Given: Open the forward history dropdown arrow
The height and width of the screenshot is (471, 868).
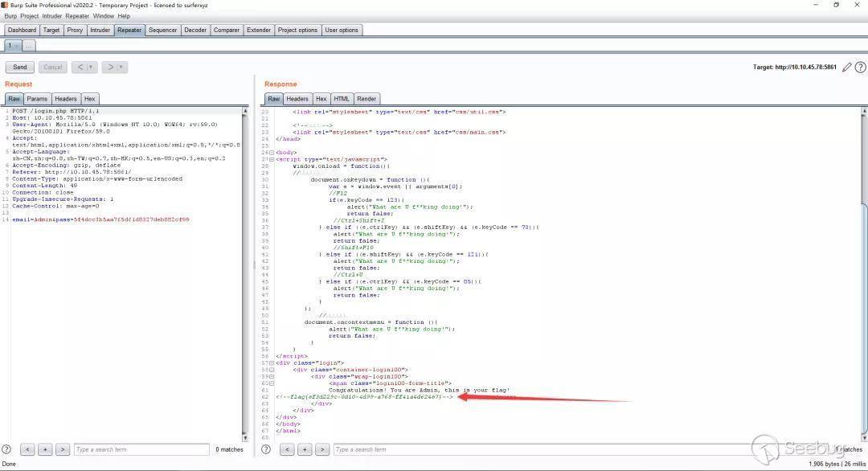Looking at the screenshot, I should (x=122, y=67).
